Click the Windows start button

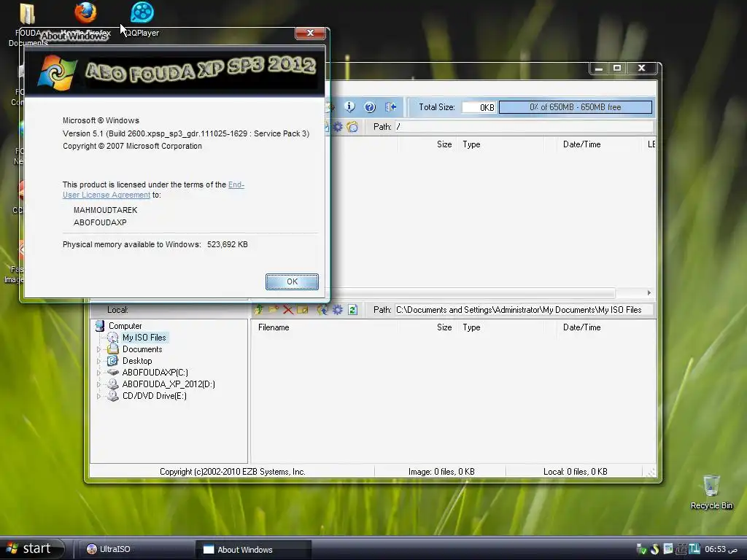[32, 548]
